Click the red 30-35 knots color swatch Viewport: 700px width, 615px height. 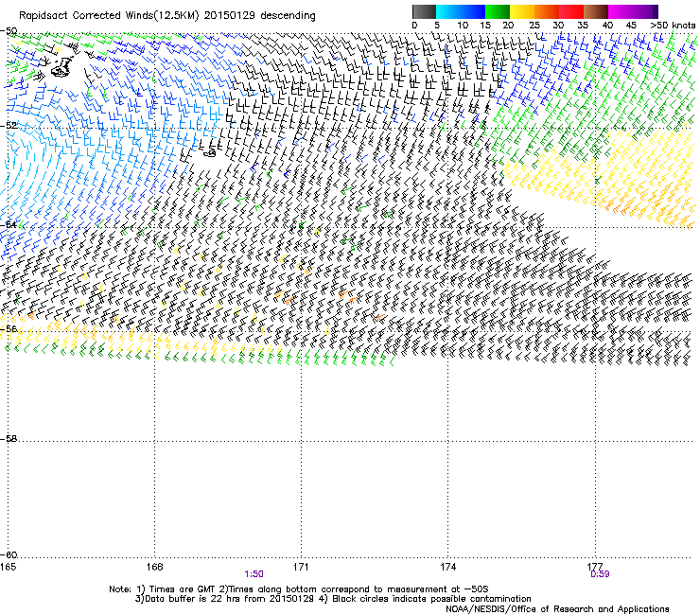[x=571, y=11]
